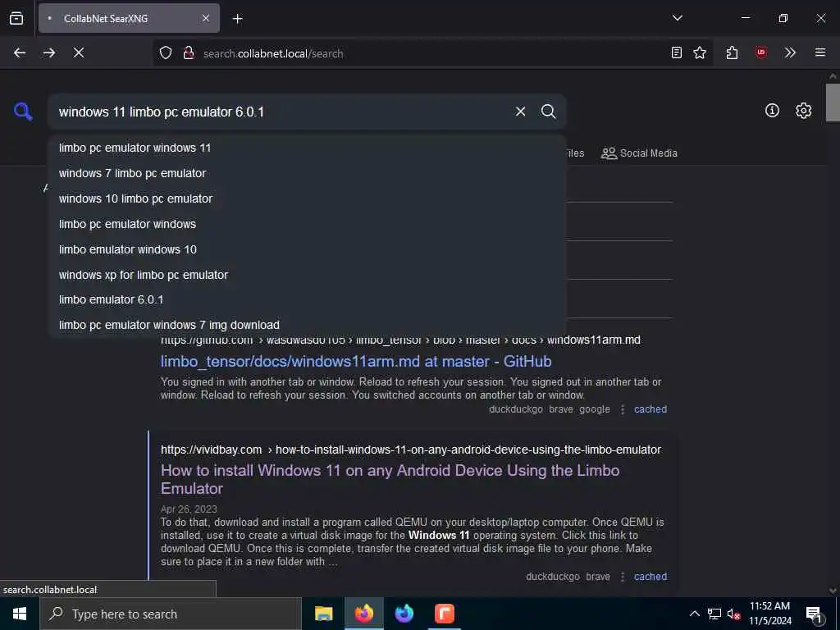This screenshot has width=840, height=630.
Task: Choose suggestion 'limbo emulator 6.0.1'
Action: click(x=307, y=299)
